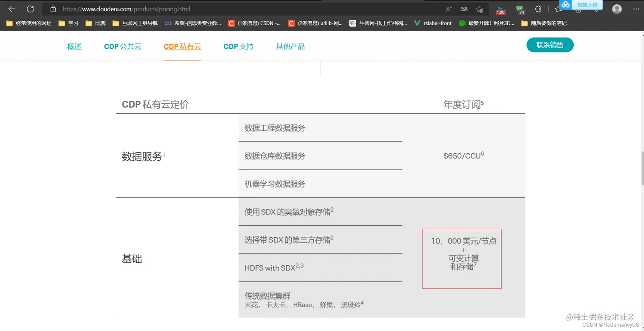Click the 数据仓库数据服务 cell
Viewport: 644px width, 331px height.
(x=275, y=156)
